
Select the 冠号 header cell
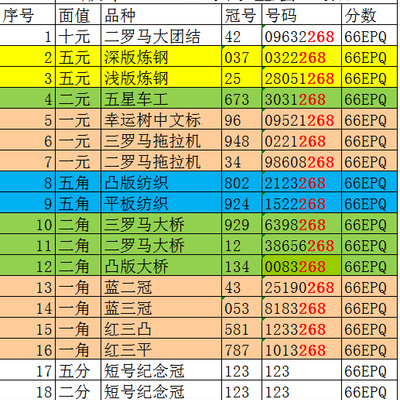click(242, 15)
